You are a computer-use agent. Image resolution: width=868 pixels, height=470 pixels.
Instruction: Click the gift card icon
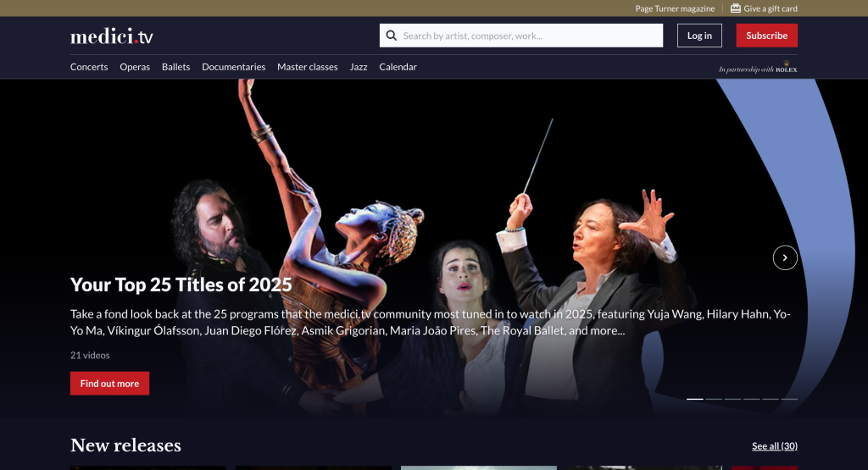pyautogui.click(x=736, y=8)
